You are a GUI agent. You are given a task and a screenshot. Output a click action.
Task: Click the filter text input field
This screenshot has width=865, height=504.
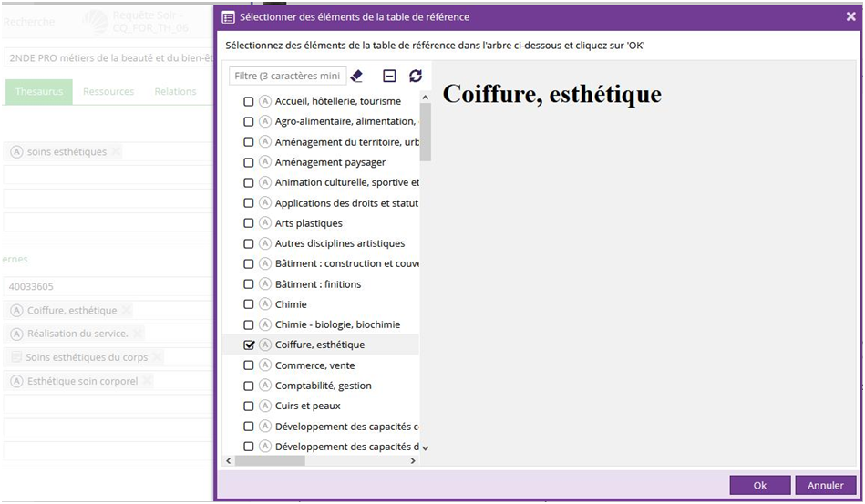click(287, 76)
